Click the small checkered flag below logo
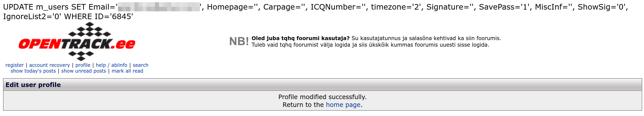Screen dimensions: 644x116 point(81,56)
